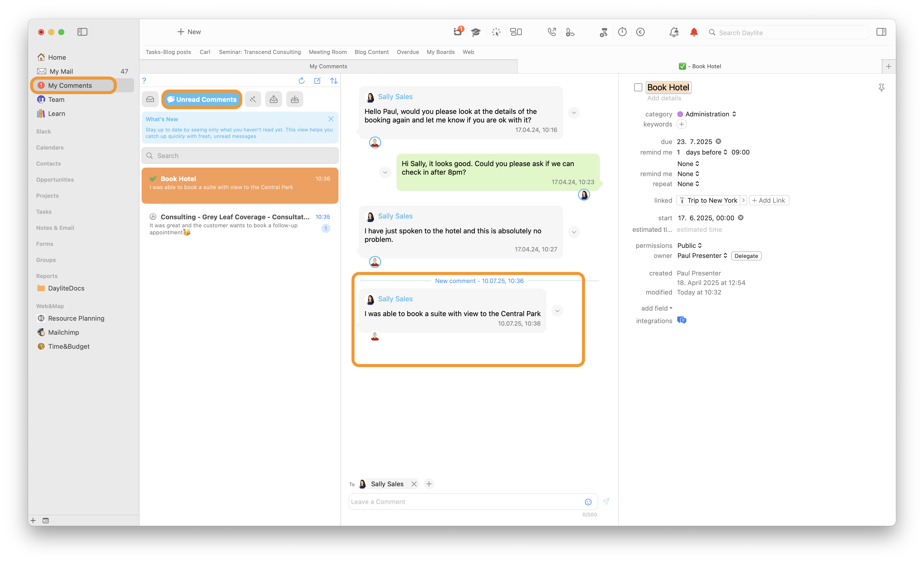Image resolution: width=924 pixels, height=563 pixels.
Task: Select the Consulting - Grey Leaf Coverage comment
Action: pos(240,224)
